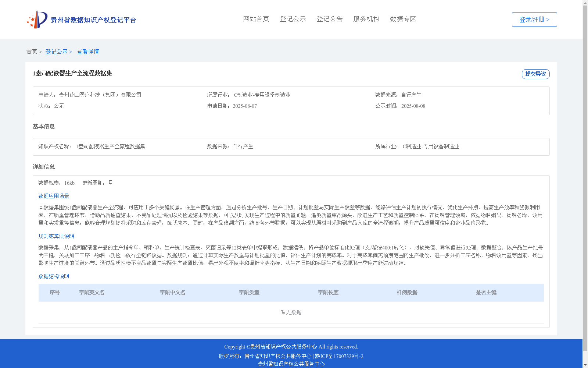Click 数据来源 自行产生 in top info box
The image size is (588, 368).
(411, 95)
